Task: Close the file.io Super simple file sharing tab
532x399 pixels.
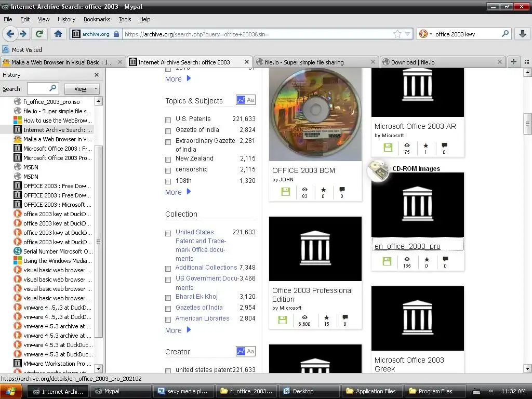Action: tap(373, 62)
